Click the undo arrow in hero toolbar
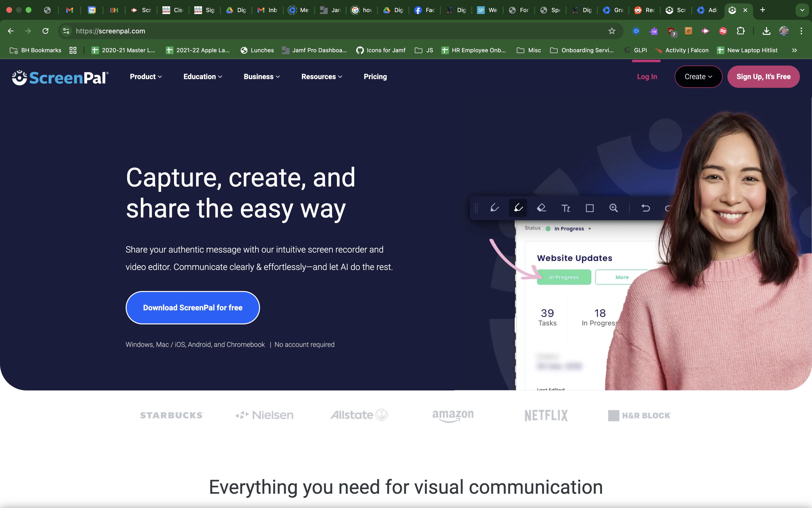This screenshot has width=812, height=508. [645, 208]
